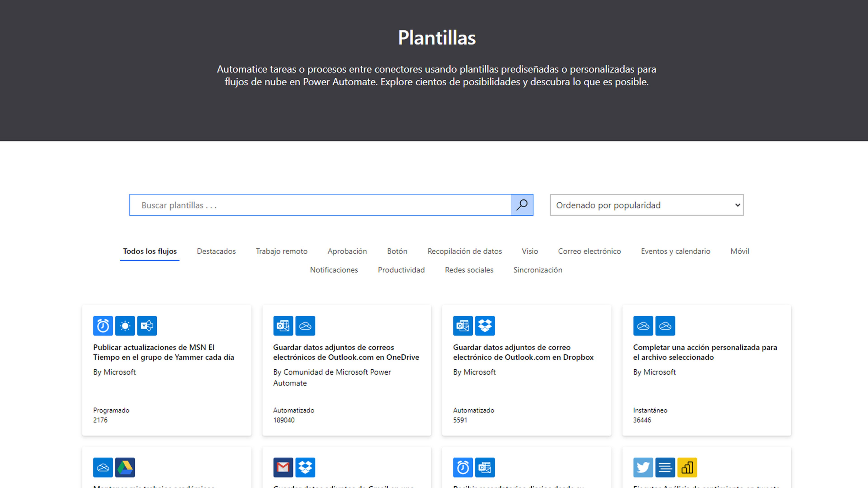Image resolution: width=868 pixels, height=488 pixels.
Task: Open the Notificaciones tab
Action: (x=334, y=270)
